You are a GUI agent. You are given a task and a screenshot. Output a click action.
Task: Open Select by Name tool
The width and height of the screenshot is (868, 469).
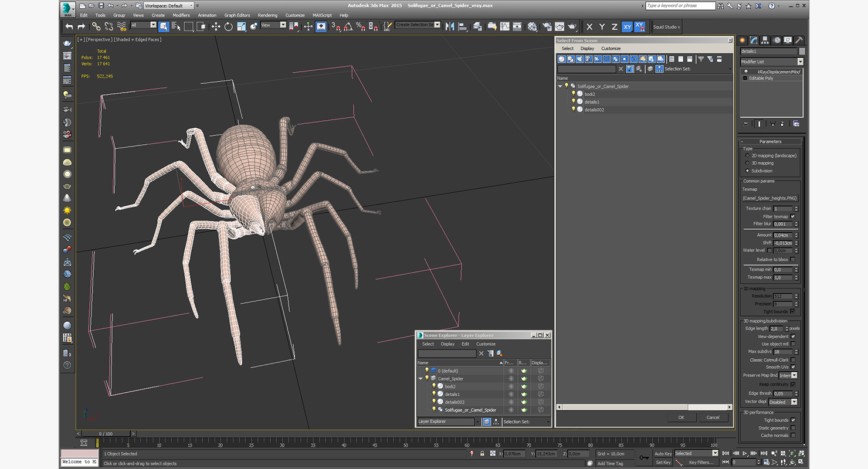pos(176,26)
